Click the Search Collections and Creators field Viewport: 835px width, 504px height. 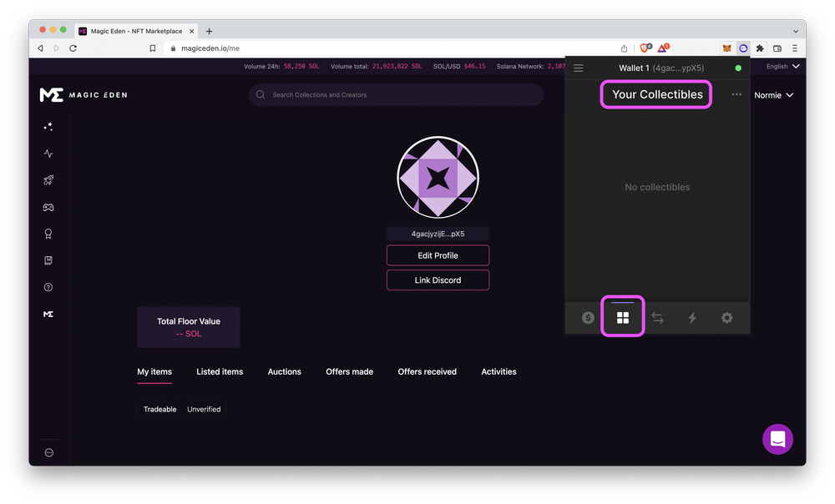396,95
